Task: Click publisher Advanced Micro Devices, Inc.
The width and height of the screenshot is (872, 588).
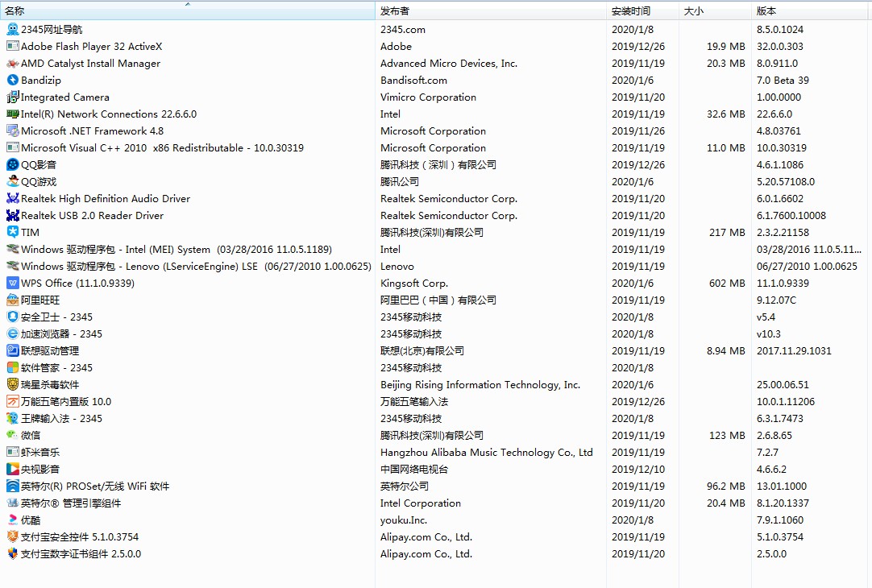Action: (x=449, y=64)
